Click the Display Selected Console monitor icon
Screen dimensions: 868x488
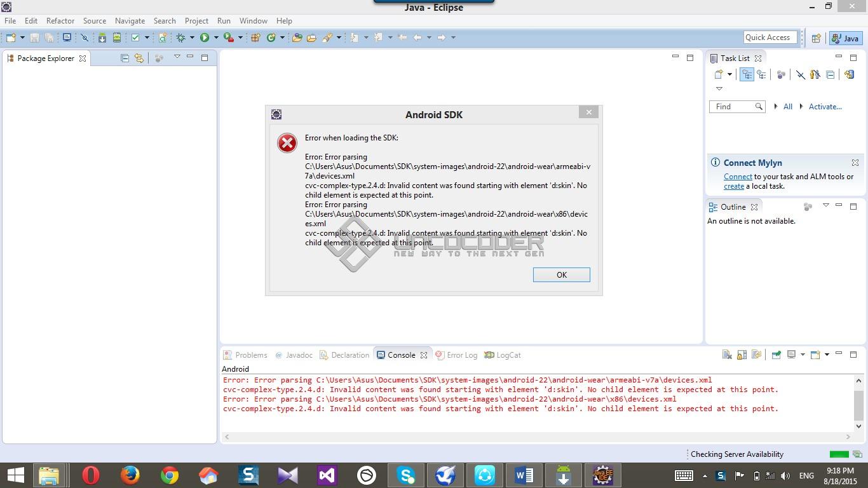point(792,355)
